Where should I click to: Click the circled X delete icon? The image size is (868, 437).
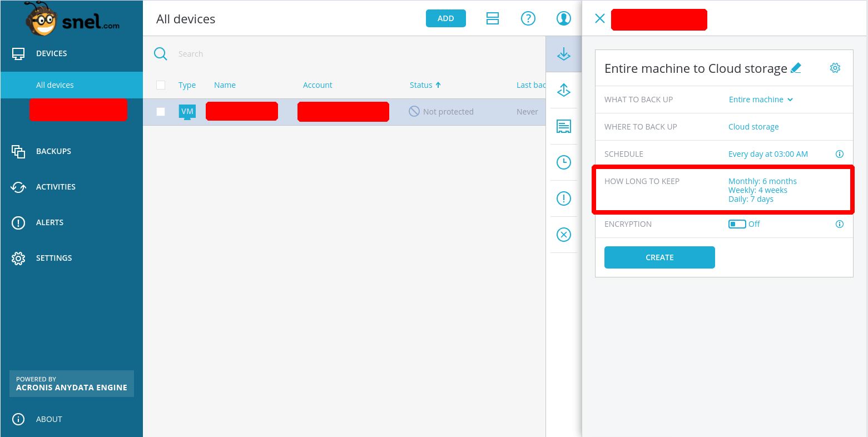click(x=563, y=235)
